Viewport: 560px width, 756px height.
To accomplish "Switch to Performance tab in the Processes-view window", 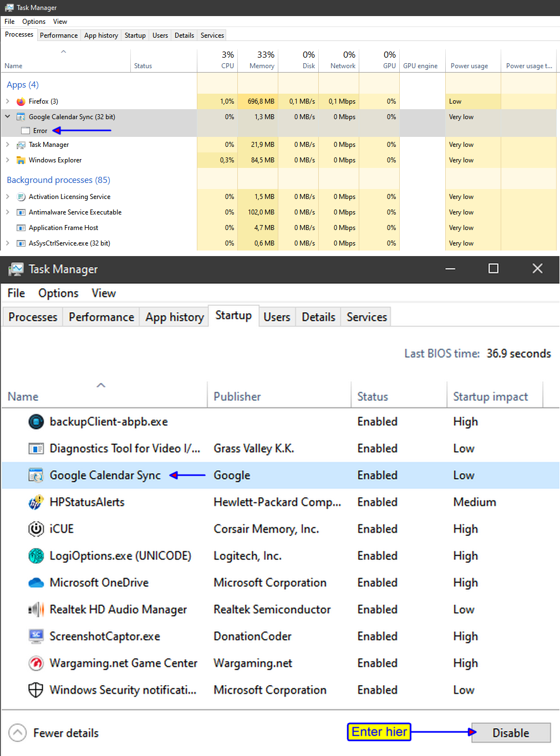I will [x=59, y=35].
